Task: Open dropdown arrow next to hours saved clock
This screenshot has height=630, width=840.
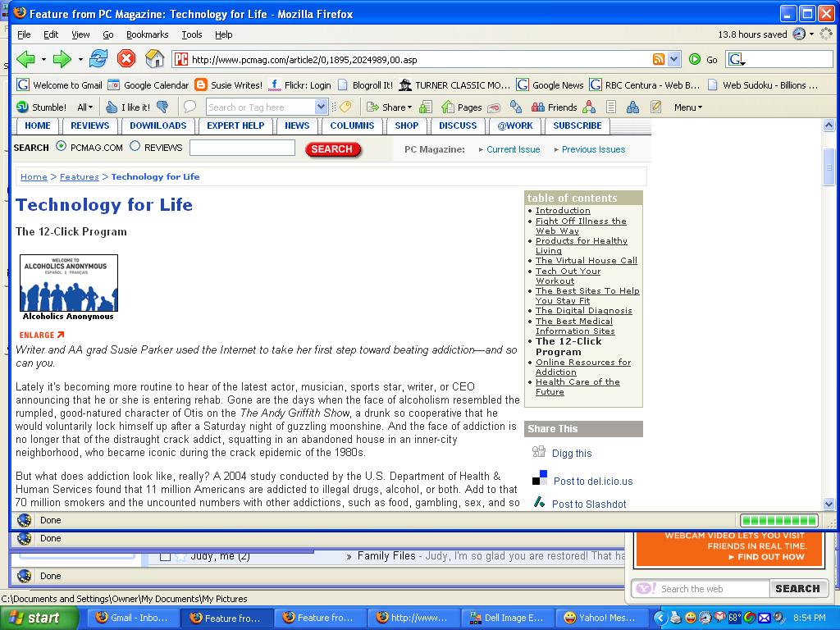Action: click(811, 34)
